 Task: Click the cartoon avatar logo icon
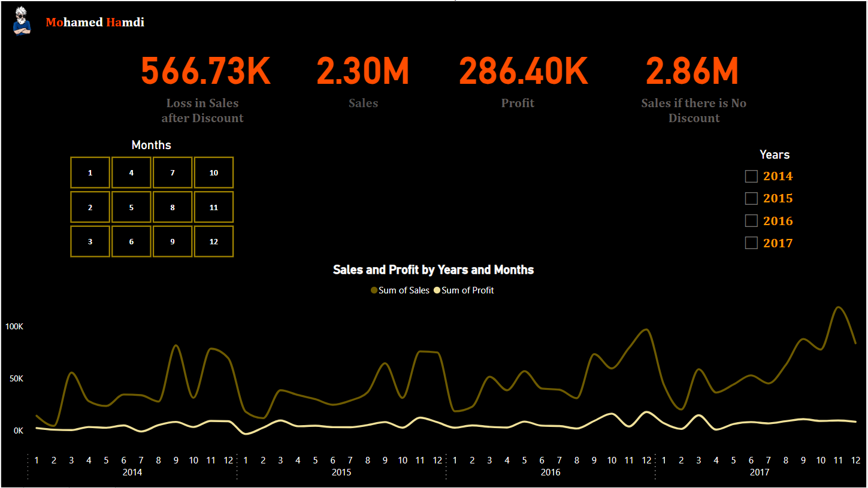pos(22,22)
